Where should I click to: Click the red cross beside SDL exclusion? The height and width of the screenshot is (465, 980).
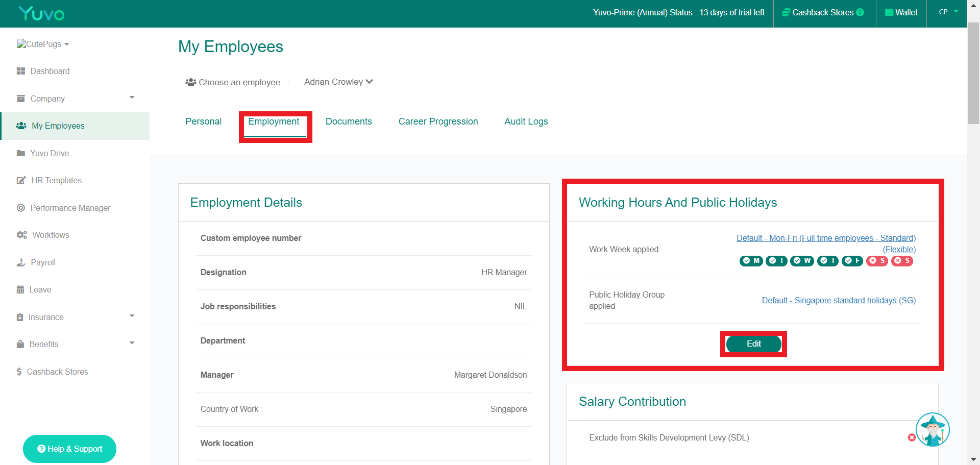click(912, 437)
